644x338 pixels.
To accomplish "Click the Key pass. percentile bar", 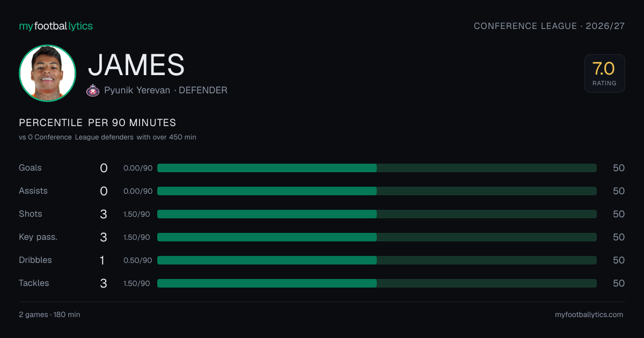I will tap(377, 237).
